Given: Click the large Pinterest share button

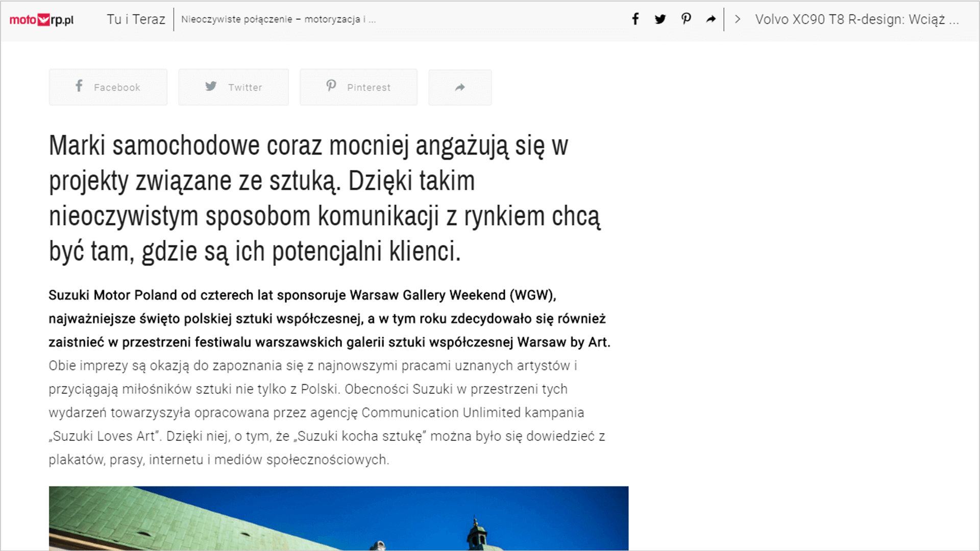Looking at the screenshot, I should coord(358,87).
